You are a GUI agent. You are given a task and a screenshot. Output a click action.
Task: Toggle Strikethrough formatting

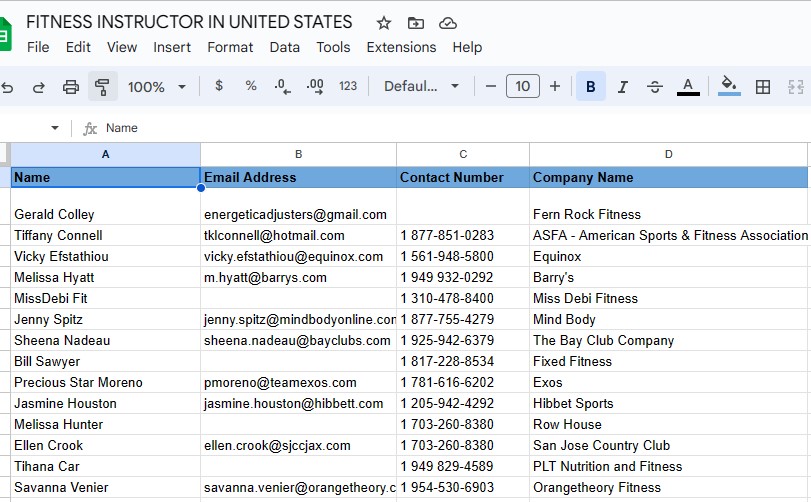point(655,86)
